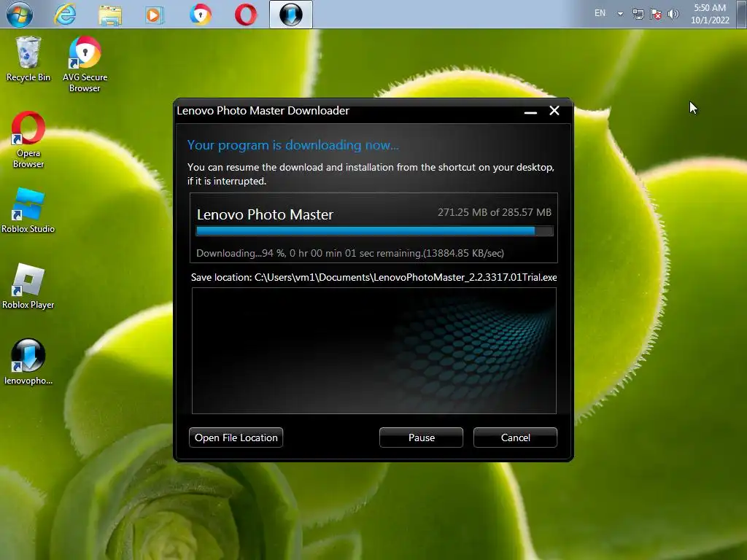Screen dimensions: 747x560
Task: Click the dotted banner image panel
Action: coord(374,351)
